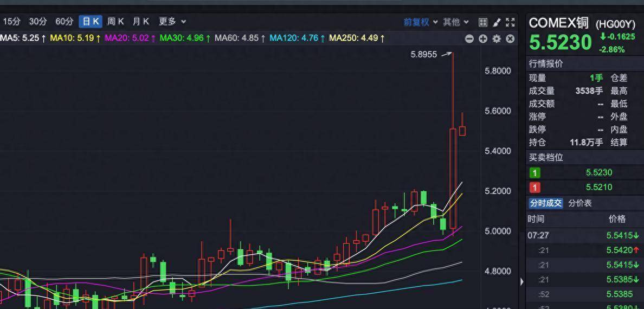Screen dimensions: 644x309
Task: Open the 前复权 adjustment dropdown
Action: [421, 22]
